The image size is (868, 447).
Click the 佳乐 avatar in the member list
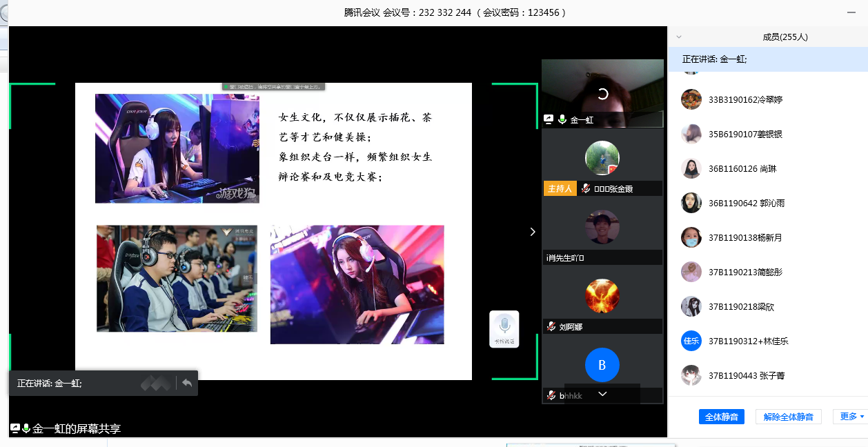tap(691, 341)
